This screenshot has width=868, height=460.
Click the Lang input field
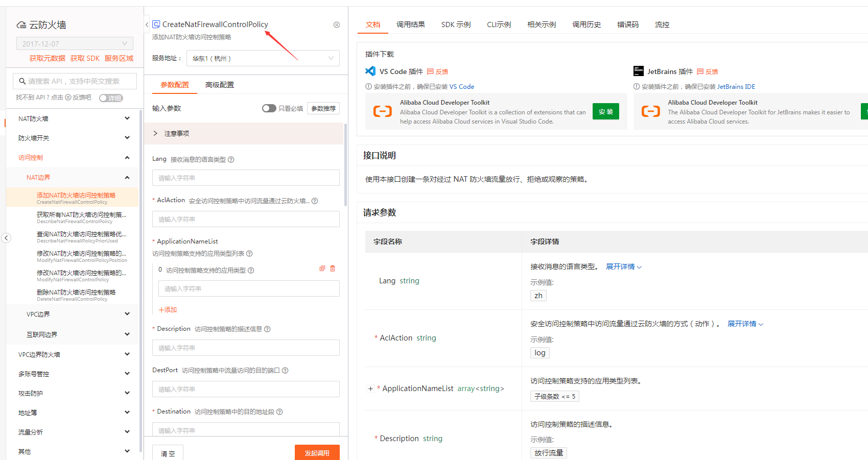tap(246, 178)
